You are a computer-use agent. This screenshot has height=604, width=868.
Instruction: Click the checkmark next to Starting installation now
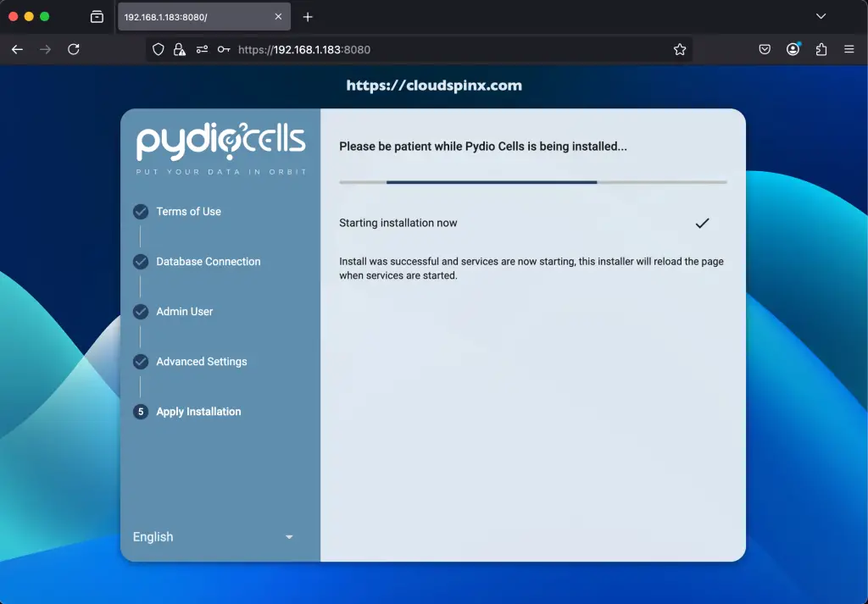(702, 223)
